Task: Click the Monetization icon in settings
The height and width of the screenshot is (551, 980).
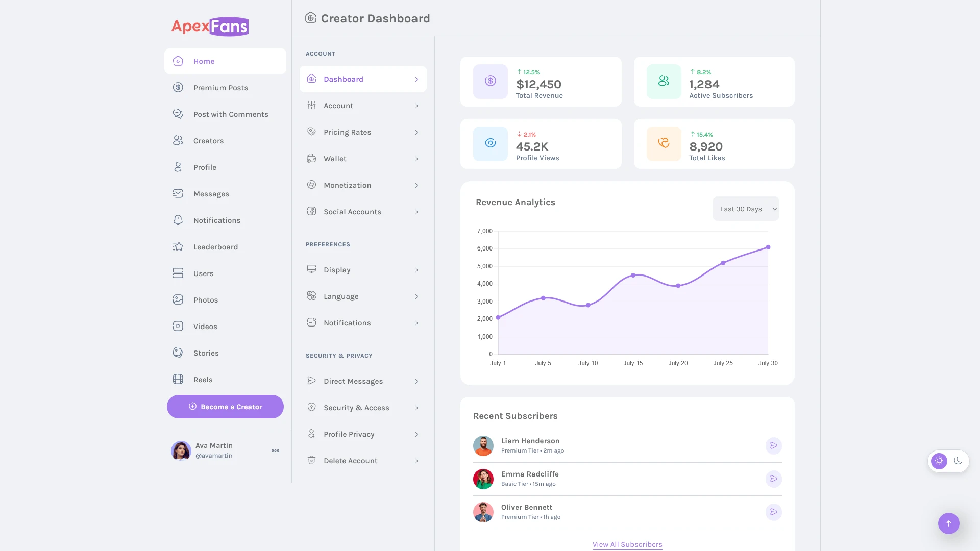Action: 311,185
